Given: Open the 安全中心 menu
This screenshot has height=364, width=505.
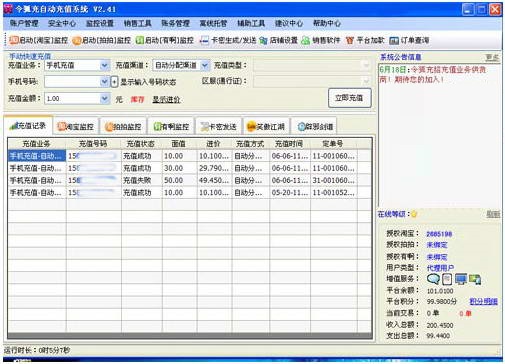Looking at the screenshot, I should 62,23.
